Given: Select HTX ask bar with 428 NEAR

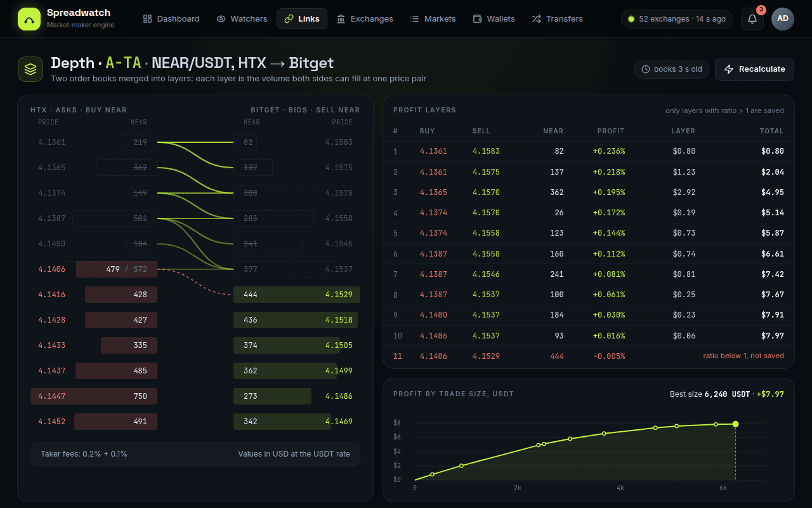Looking at the screenshot, I should pos(121,295).
